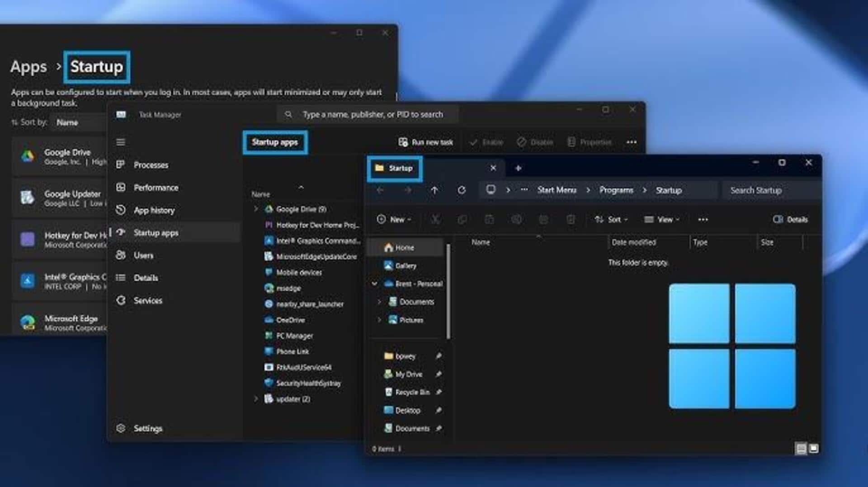Select Phone Link startup row
This screenshot has width=868, height=487.
287,351
